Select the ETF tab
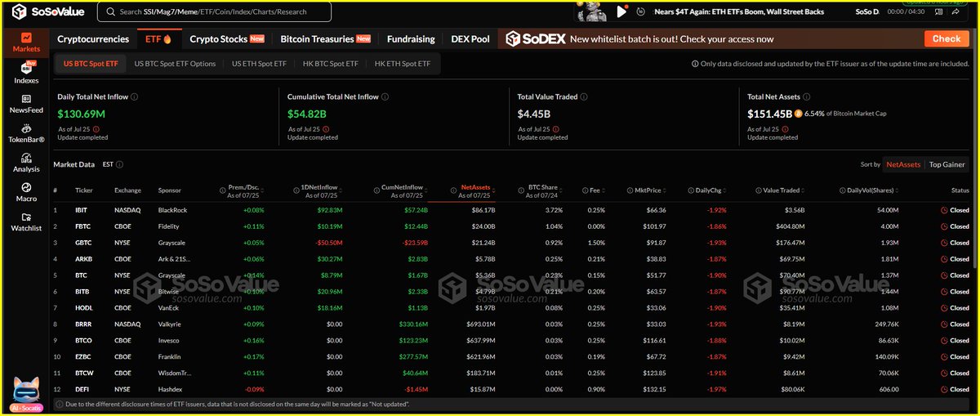Viewport: 980px width, 416px height. pos(158,38)
